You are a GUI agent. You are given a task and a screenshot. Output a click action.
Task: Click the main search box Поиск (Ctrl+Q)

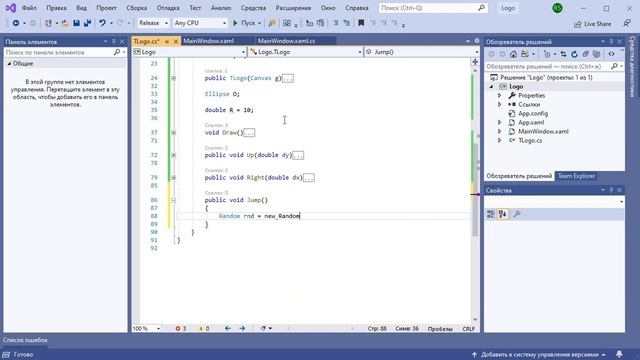point(433,8)
